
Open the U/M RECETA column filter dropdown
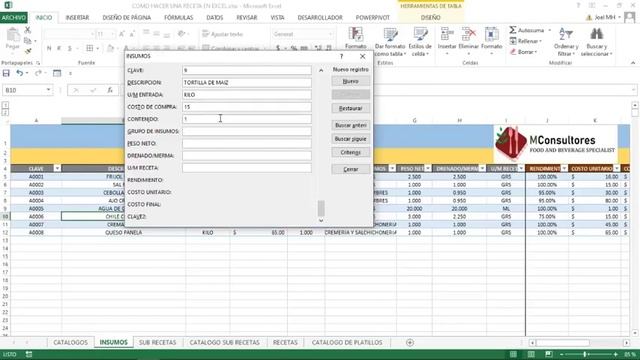[x=521, y=168]
